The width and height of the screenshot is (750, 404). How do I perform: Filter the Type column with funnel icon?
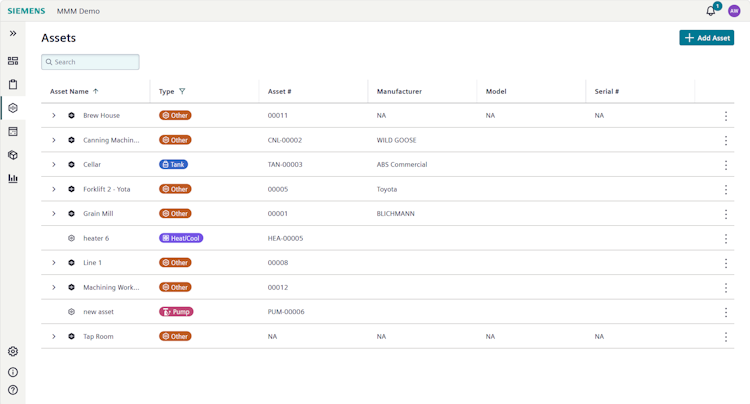click(x=182, y=91)
